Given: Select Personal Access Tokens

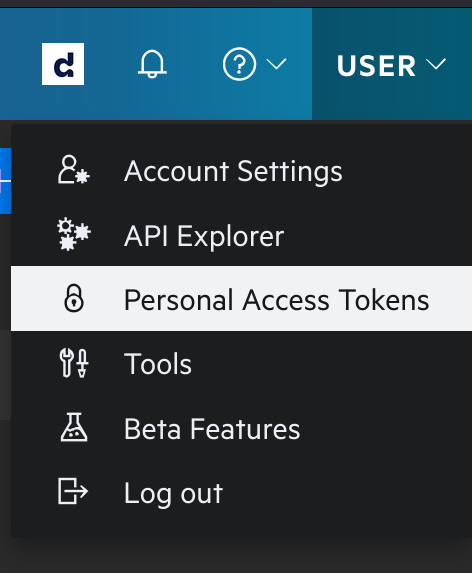Looking at the screenshot, I should click(x=241, y=299).
